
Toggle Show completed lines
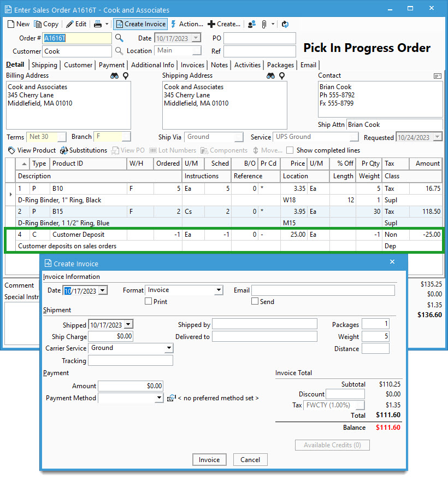290,150
